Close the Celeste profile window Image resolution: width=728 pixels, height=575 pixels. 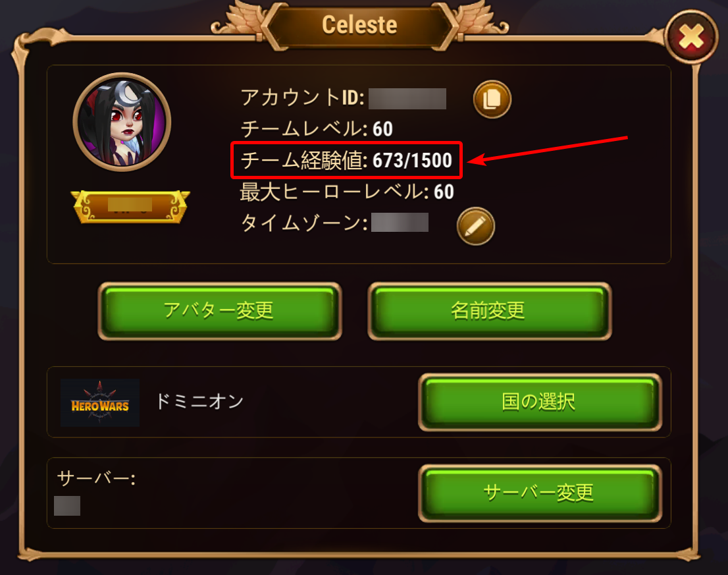(x=691, y=37)
